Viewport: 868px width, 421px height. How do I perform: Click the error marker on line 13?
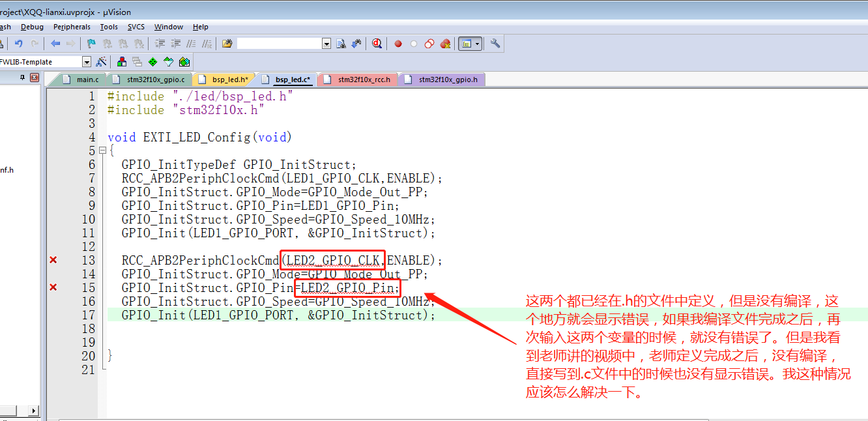pos(53,260)
